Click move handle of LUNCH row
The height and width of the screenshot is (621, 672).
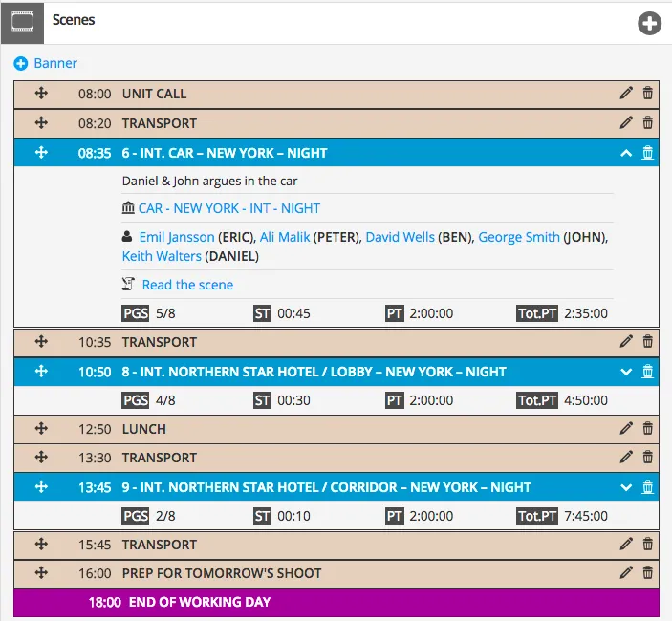point(41,428)
